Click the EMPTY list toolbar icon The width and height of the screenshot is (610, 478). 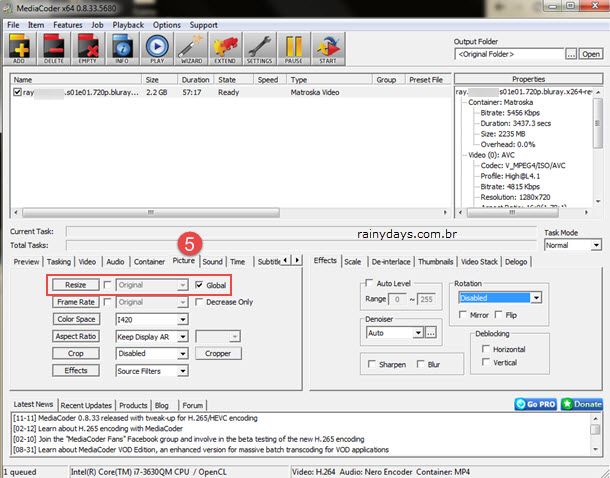point(88,49)
